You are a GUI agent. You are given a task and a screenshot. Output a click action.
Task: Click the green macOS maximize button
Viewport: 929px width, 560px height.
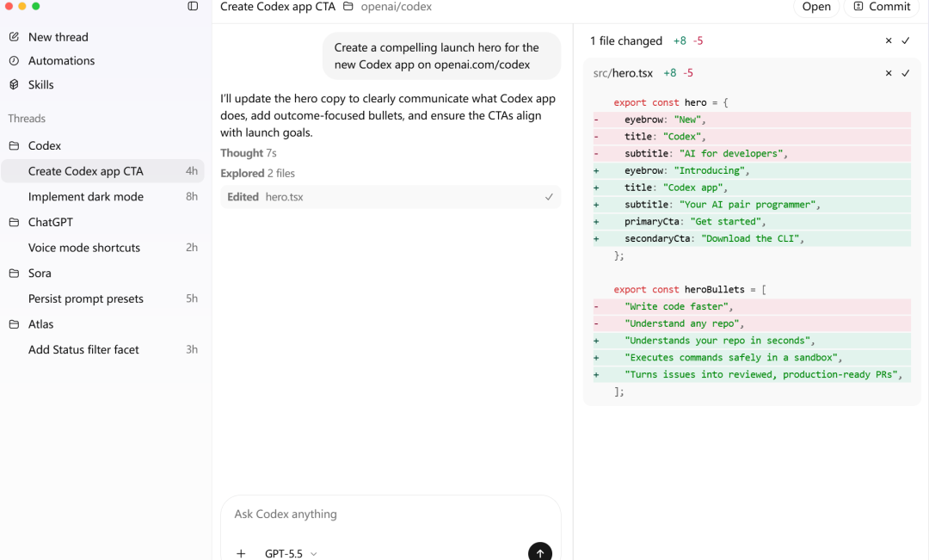tap(35, 5)
